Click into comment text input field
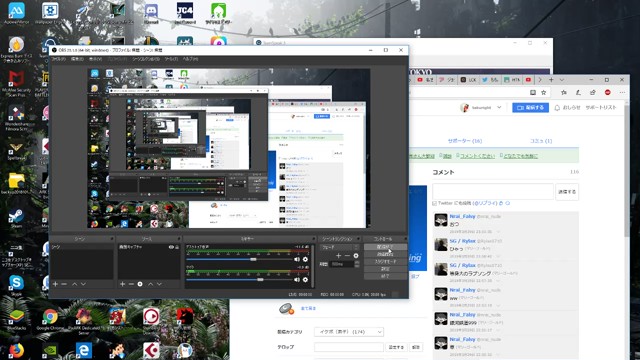Viewport: 640px width, 360px height. coord(493,192)
